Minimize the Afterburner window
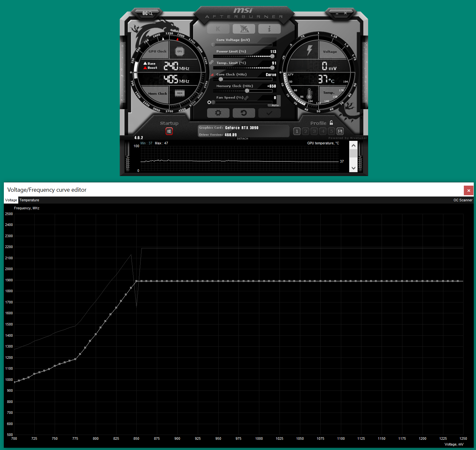 [x=337, y=13]
